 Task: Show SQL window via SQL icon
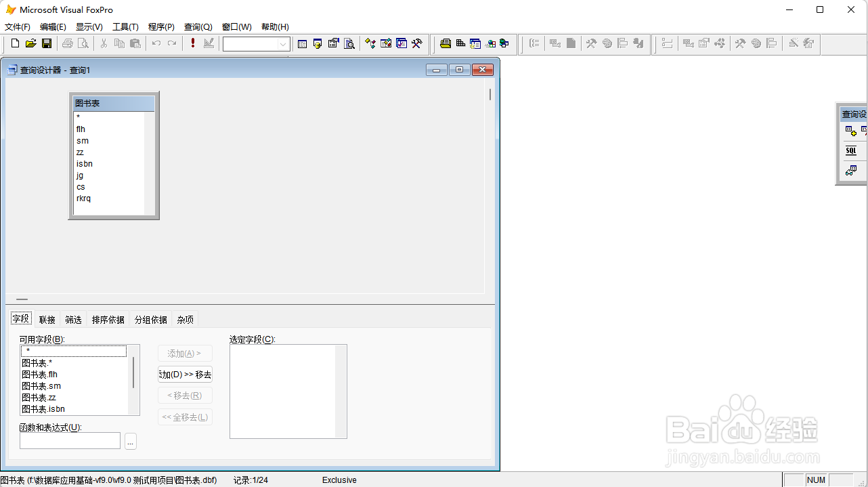tap(851, 150)
